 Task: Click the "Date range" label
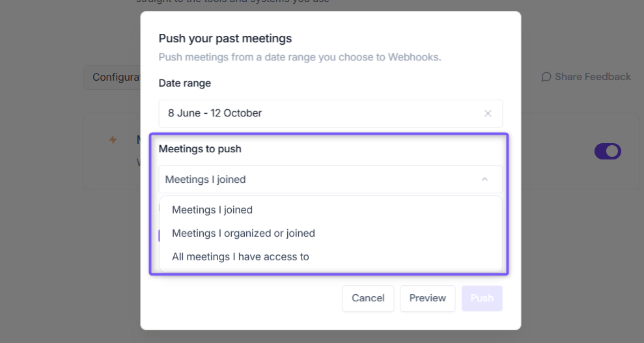185,83
